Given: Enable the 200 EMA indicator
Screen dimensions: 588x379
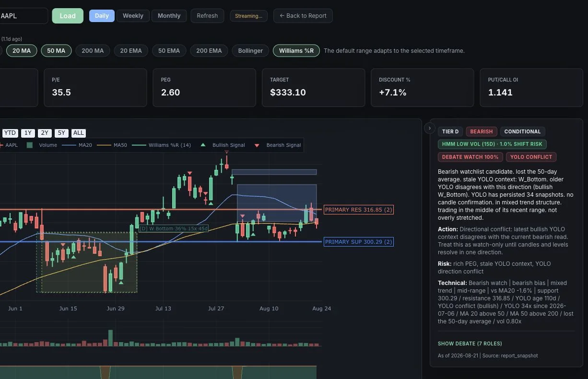Looking at the screenshot, I should tap(209, 50).
